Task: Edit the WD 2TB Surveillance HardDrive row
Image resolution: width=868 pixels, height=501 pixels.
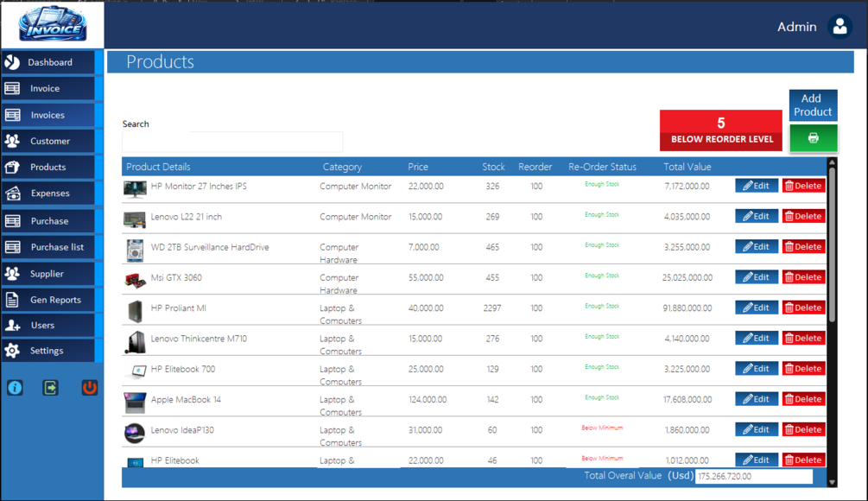Action: coord(757,246)
